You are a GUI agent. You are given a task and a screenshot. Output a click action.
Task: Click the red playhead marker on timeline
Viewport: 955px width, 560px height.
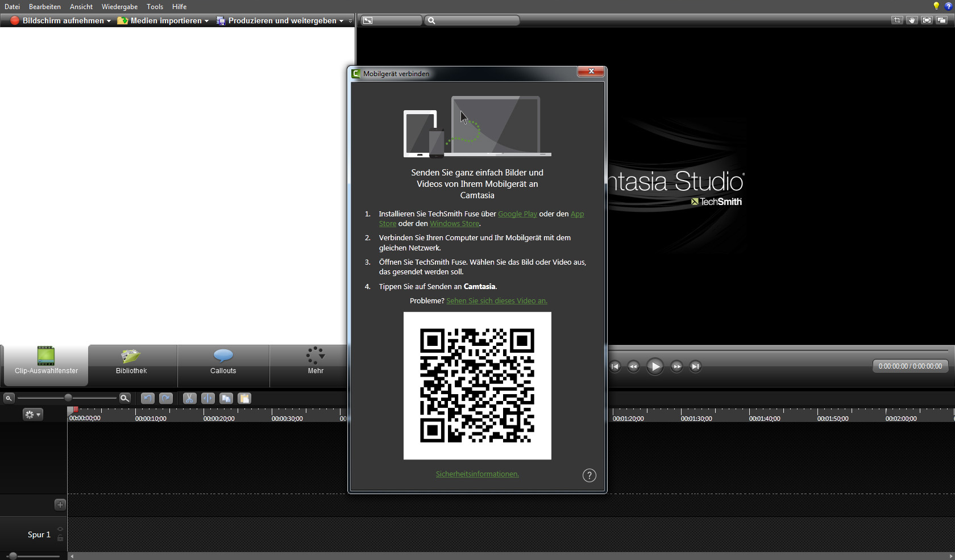(x=75, y=409)
